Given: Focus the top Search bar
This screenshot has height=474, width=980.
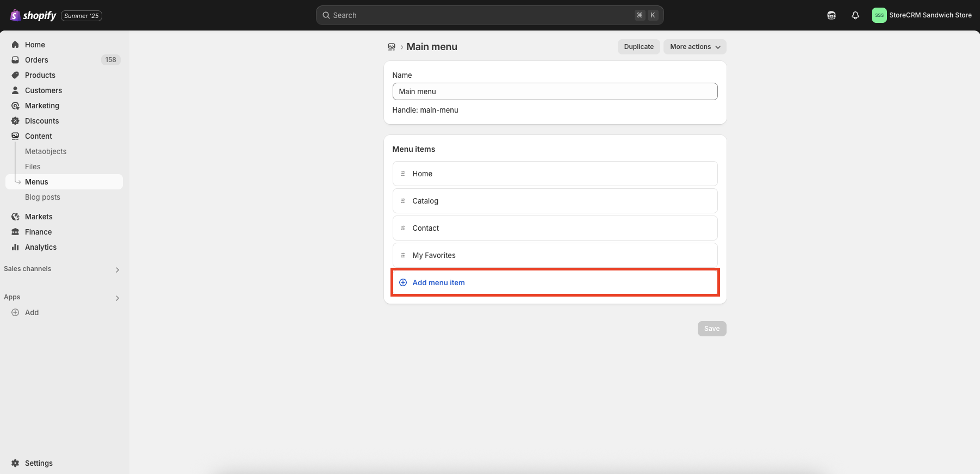Looking at the screenshot, I should click(x=489, y=15).
